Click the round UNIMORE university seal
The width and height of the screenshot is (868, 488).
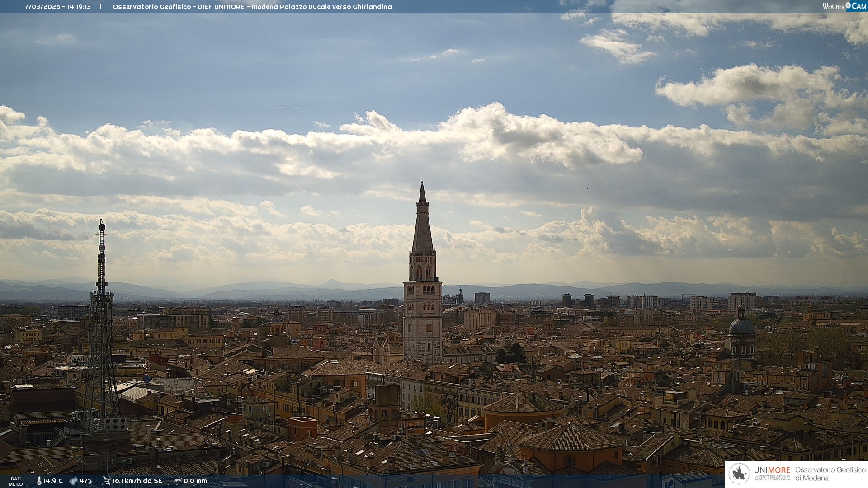pyautogui.click(x=740, y=474)
